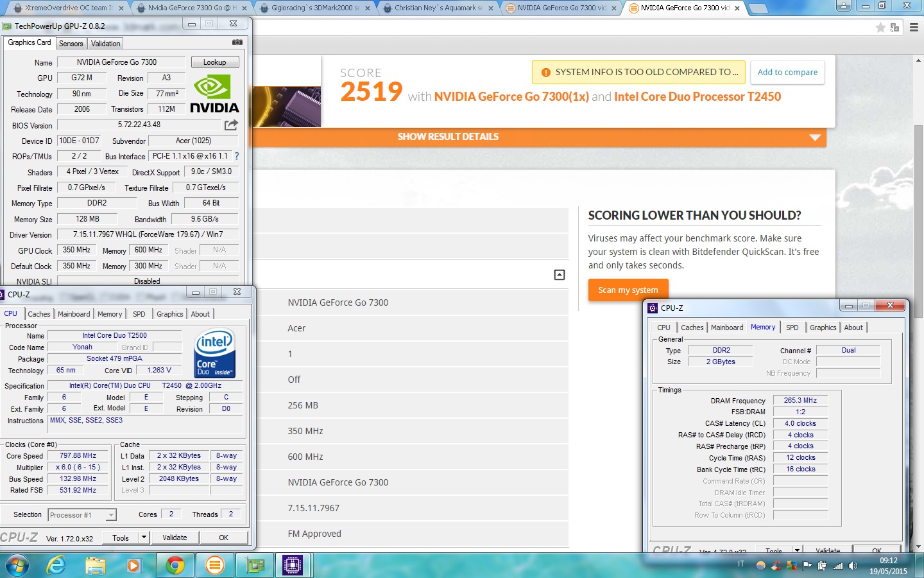Click the Device ID value 10DE - 01D7
The image size is (924, 578).
click(80, 141)
